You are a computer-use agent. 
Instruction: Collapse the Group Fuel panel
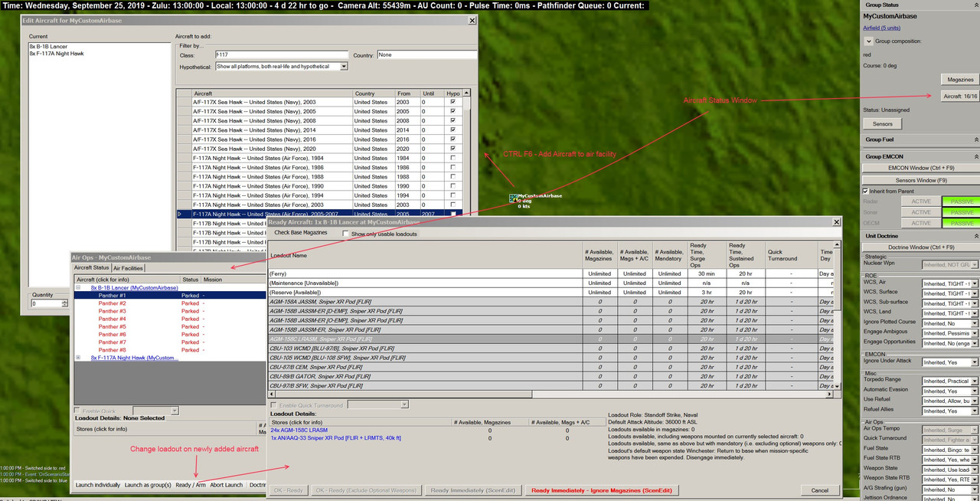point(975,139)
